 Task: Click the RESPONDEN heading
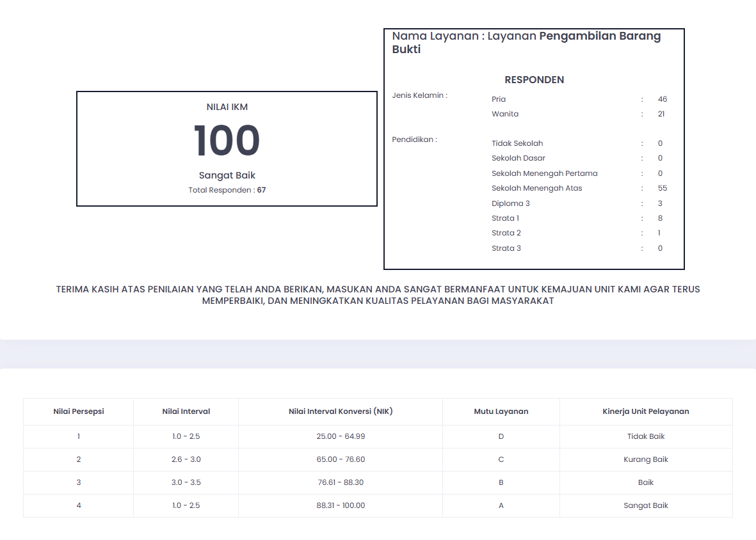click(535, 80)
